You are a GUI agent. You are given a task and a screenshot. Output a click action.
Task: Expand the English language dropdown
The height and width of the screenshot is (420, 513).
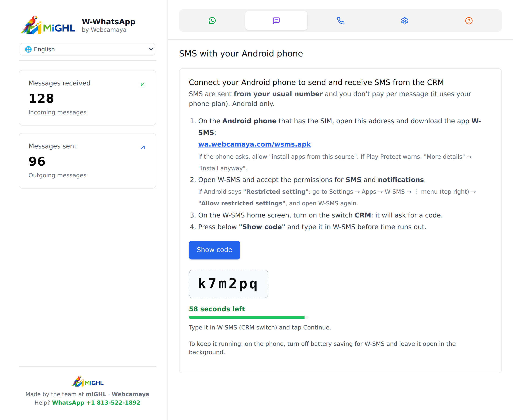pos(87,49)
